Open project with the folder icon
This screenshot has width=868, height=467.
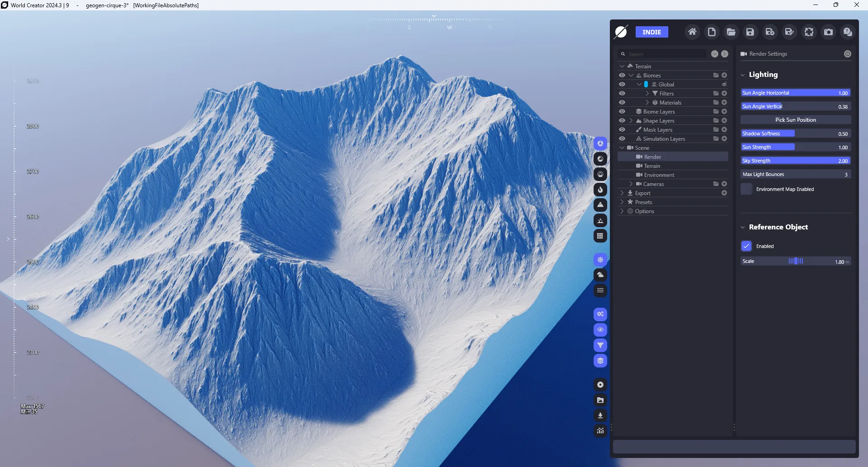coord(731,32)
